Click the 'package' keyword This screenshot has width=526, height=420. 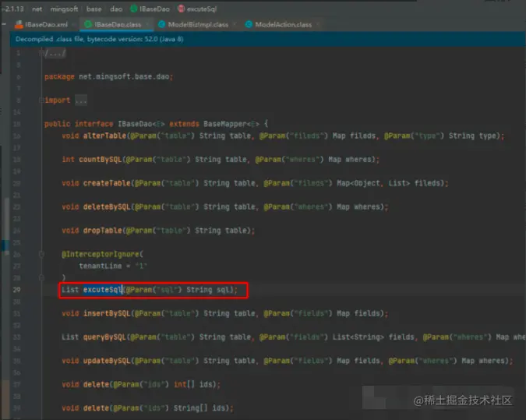(x=59, y=77)
